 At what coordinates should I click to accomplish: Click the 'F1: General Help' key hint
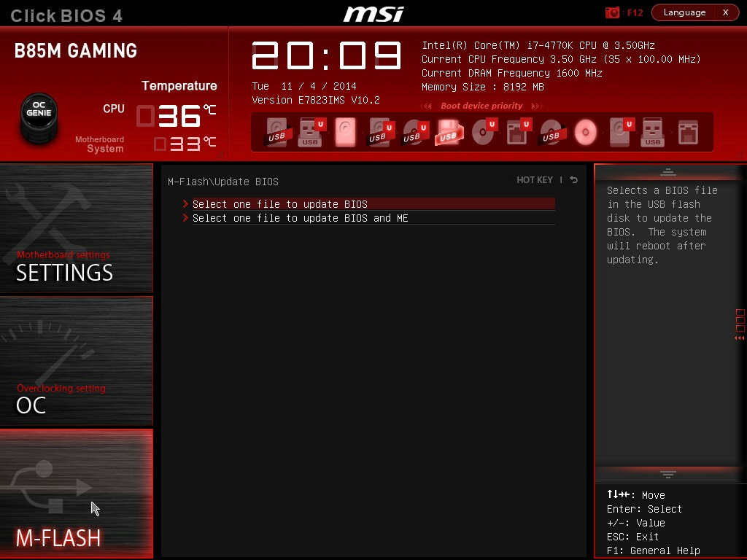pos(653,551)
